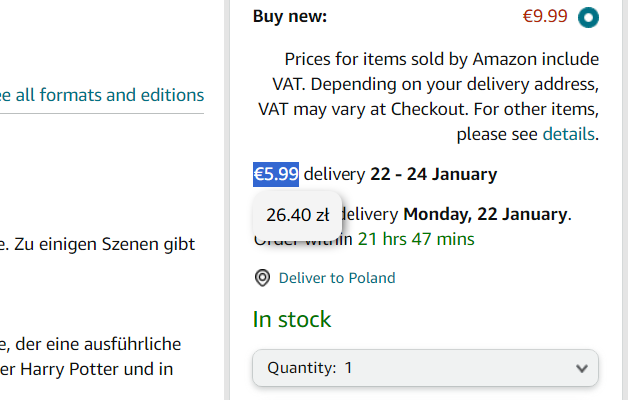Click the location pin icon
This screenshot has height=400, width=640.
(262, 278)
